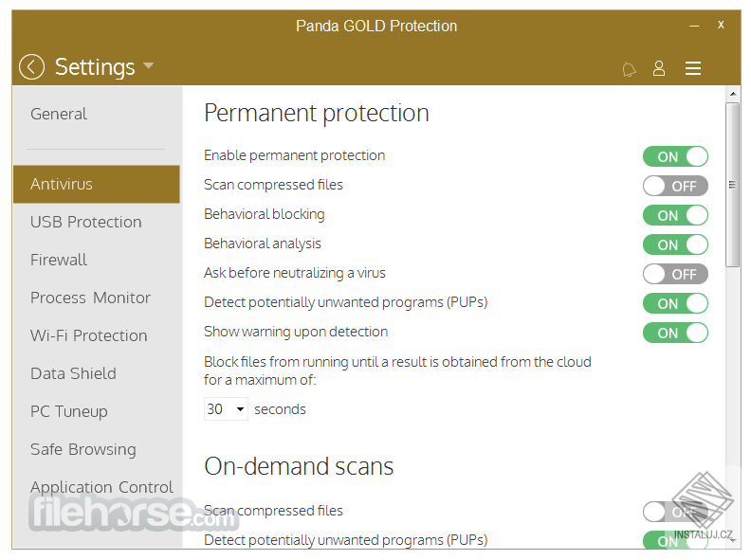
Task: Expand the Settings title dropdown arrow
Action: pyautogui.click(x=148, y=67)
